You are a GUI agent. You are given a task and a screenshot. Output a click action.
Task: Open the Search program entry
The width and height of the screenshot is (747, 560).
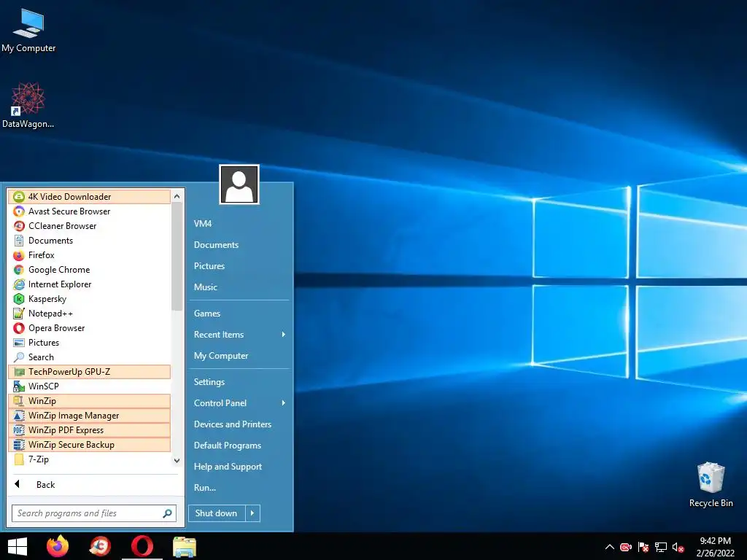coord(90,357)
